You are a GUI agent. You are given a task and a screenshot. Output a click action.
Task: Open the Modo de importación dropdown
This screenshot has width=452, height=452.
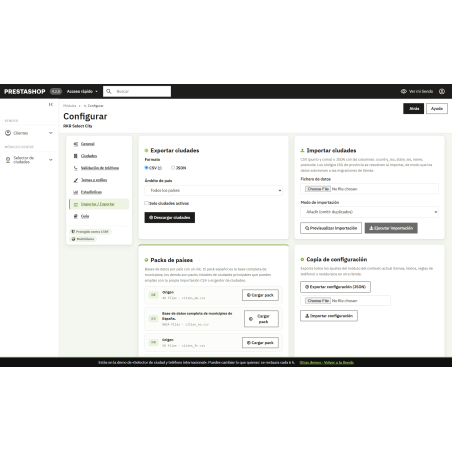coord(369,212)
